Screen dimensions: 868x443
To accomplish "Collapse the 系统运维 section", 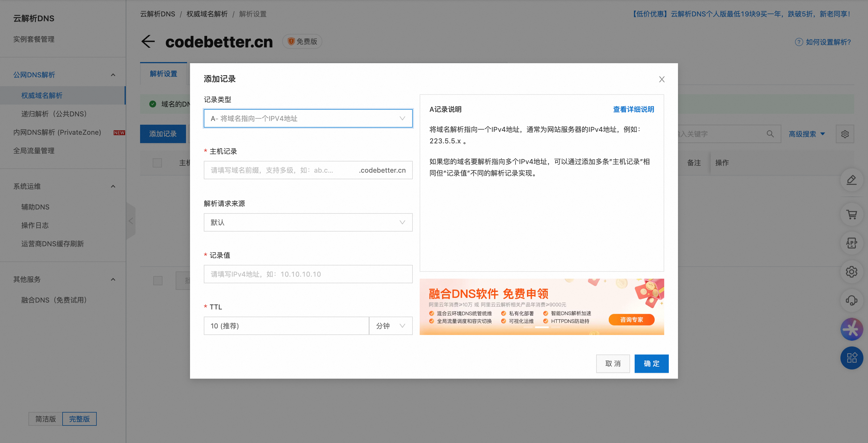I will pyautogui.click(x=113, y=186).
